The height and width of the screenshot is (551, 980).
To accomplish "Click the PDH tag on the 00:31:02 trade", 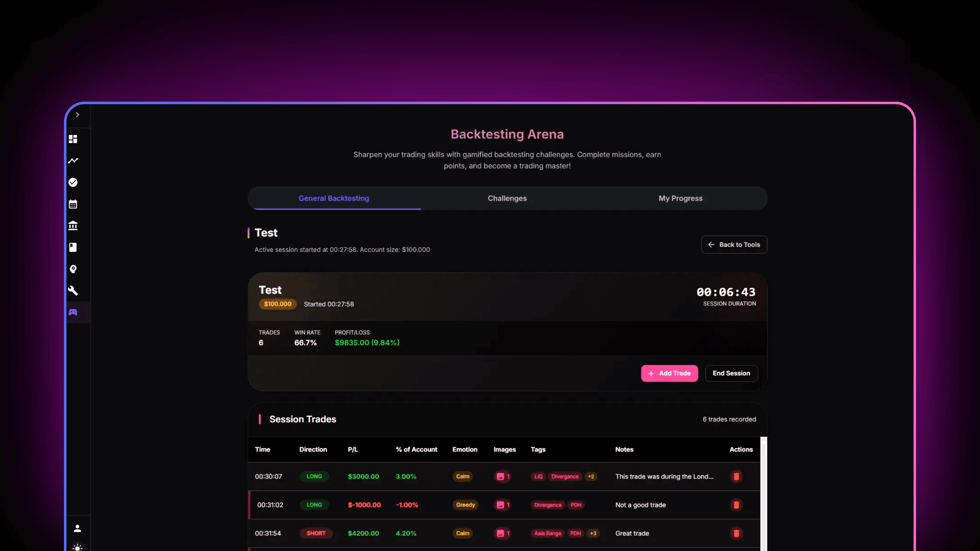I will pos(576,505).
